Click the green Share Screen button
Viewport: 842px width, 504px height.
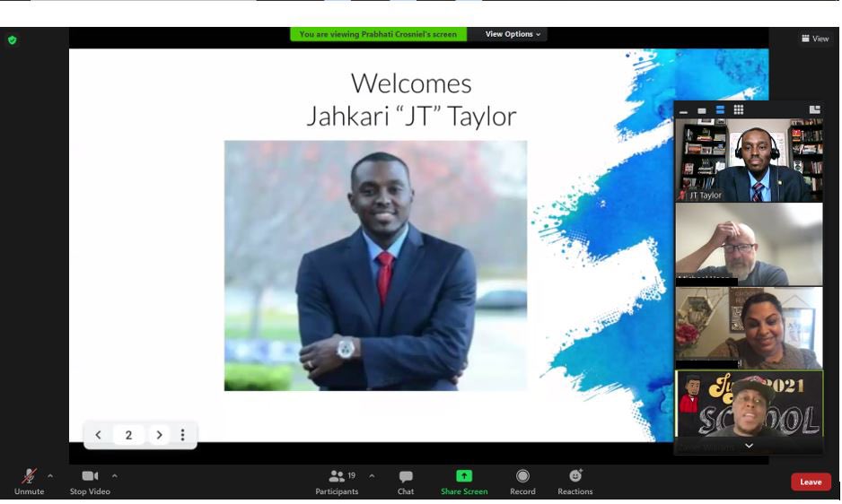pyautogui.click(x=464, y=482)
